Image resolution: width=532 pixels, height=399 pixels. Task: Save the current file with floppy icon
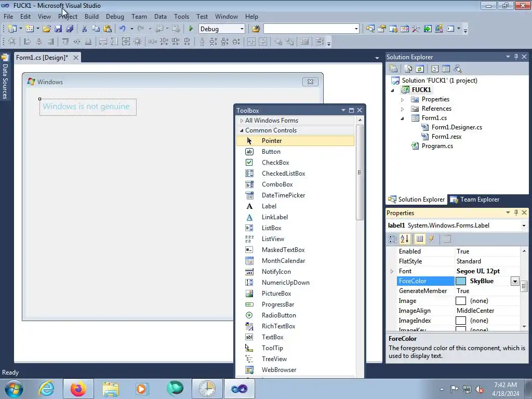pyautogui.click(x=58, y=29)
